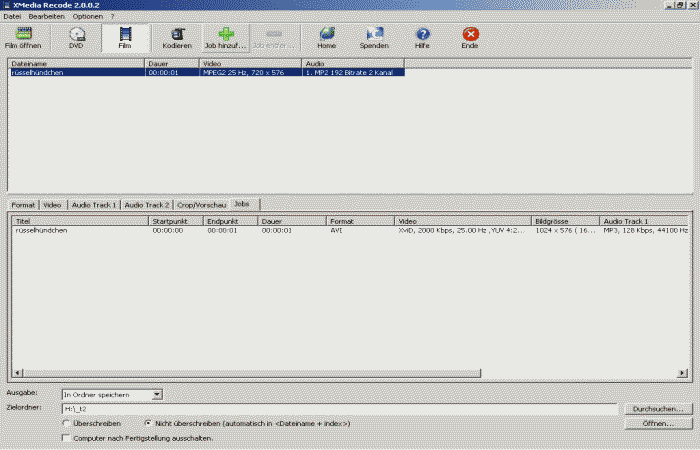Expand the Ausgabe dropdown list
Screen dimensions: 700x450
point(156,395)
